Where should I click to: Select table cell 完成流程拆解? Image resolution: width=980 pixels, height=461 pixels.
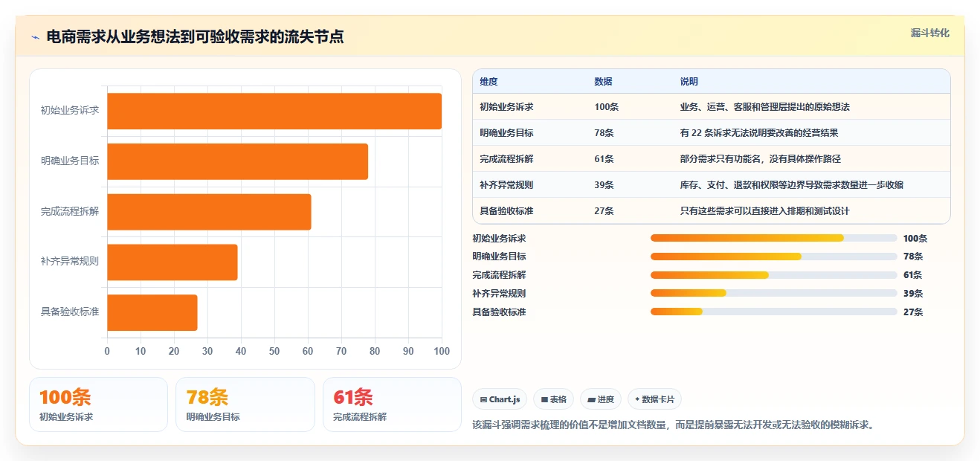click(x=506, y=159)
